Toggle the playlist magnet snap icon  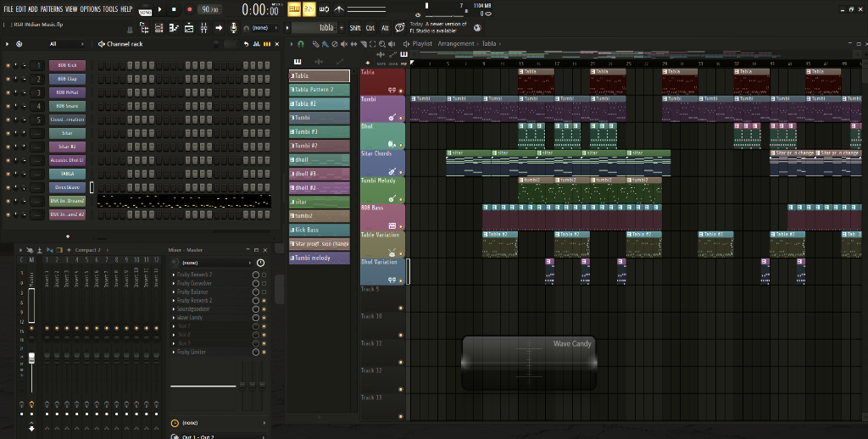(x=301, y=44)
